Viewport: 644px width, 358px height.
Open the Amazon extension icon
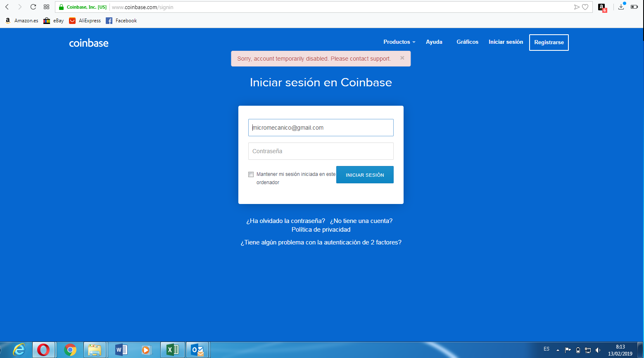tap(602, 7)
